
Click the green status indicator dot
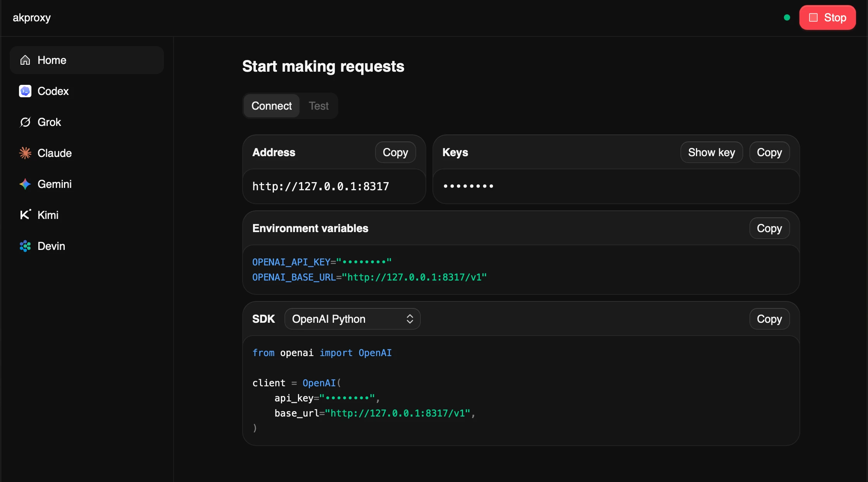tap(787, 17)
